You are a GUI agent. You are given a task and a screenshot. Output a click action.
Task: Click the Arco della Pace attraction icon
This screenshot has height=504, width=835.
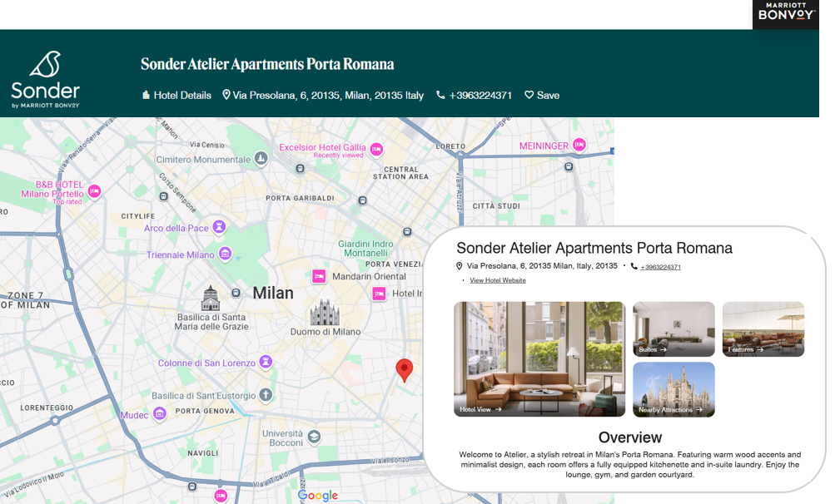pos(219,227)
